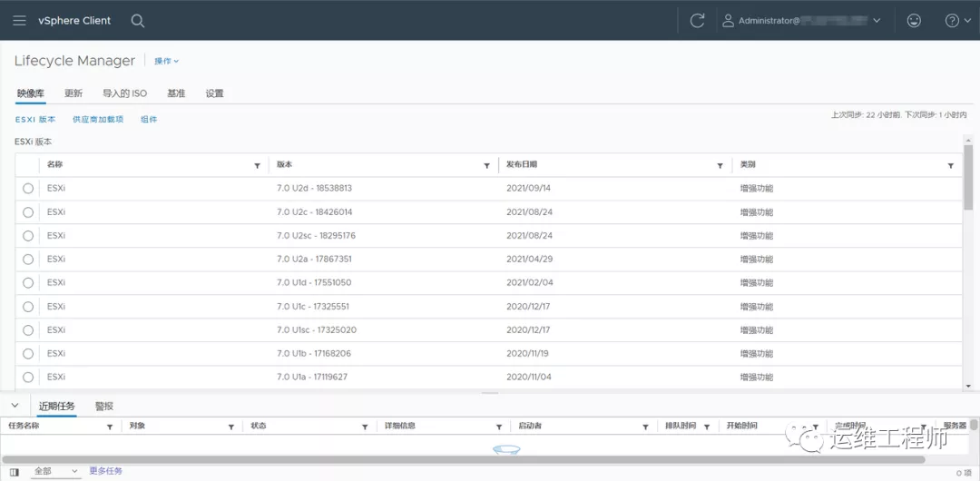Open the help question mark menu

(x=957, y=21)
